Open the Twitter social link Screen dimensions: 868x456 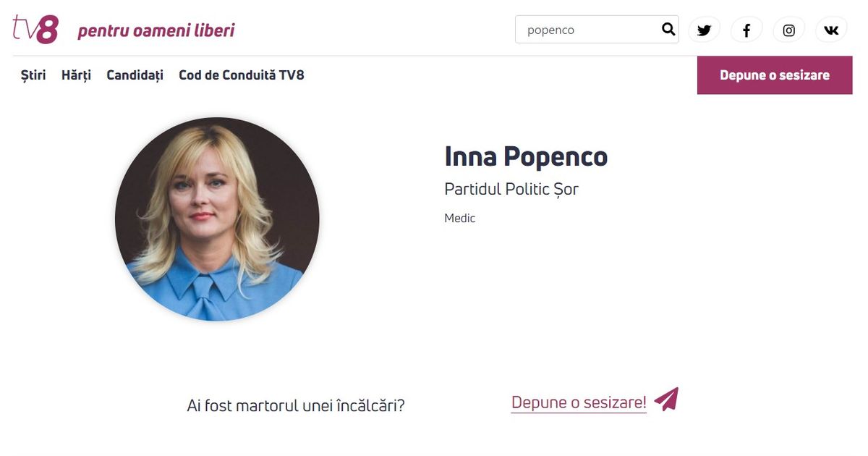click(704, 30)
